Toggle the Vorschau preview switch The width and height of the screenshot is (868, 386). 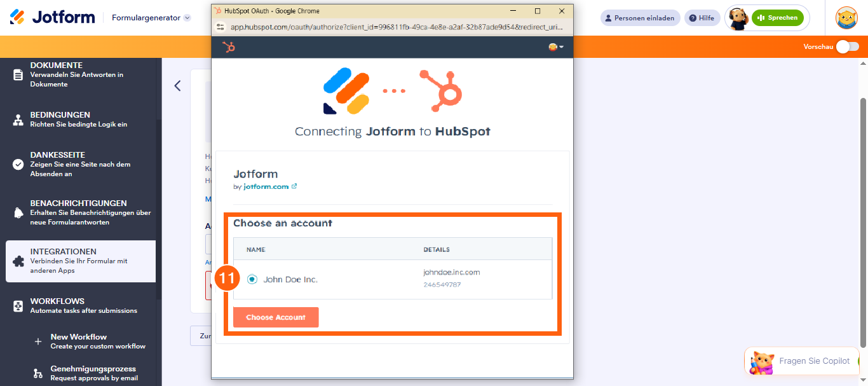(x=847, y=46)
